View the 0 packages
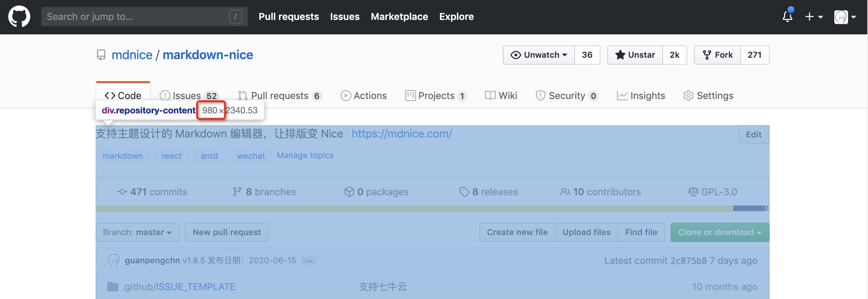The image size is (868, 299). (x=377, y=192)
